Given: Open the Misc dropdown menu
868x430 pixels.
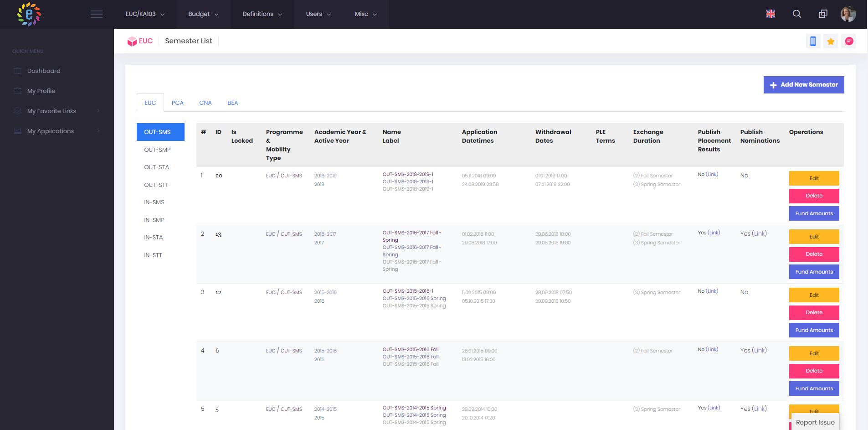Looking at the screenshot, I should (x=366, y=14).
